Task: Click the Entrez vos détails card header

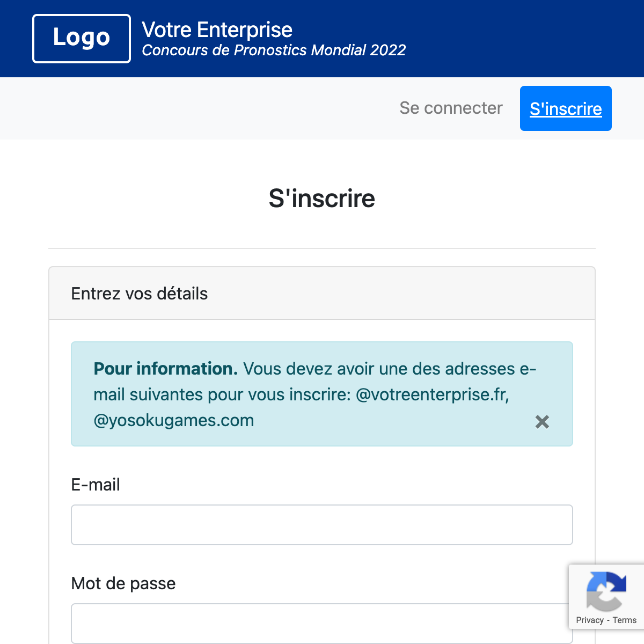Action: point(140,294)
